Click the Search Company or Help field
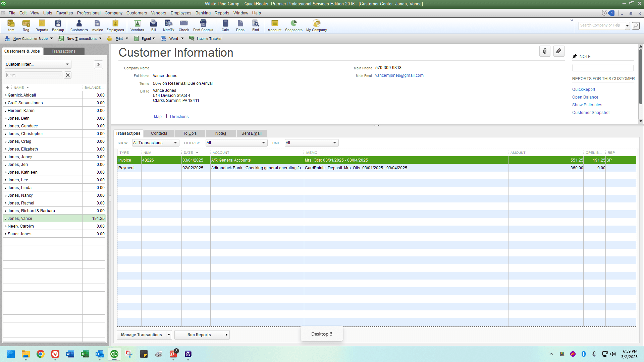This screenshot has height=362, width=644. coord(602,25)
